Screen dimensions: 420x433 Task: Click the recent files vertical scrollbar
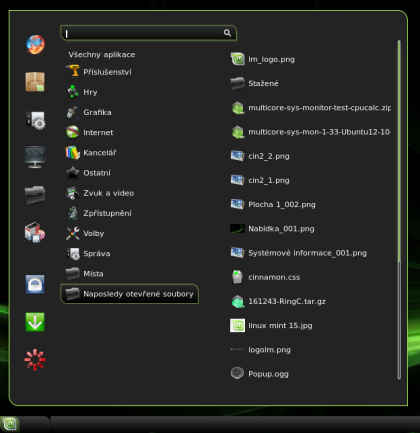399,209
